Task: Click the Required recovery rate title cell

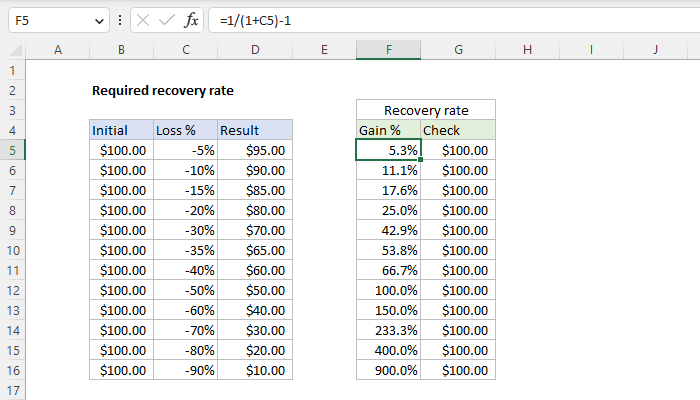Action: click(163, 91)
